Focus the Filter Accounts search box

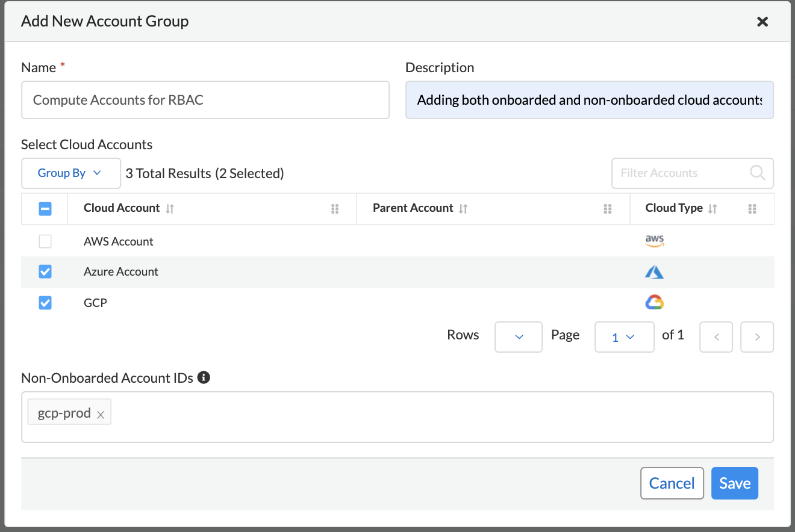pyautogui.click(x=693, y=173)
